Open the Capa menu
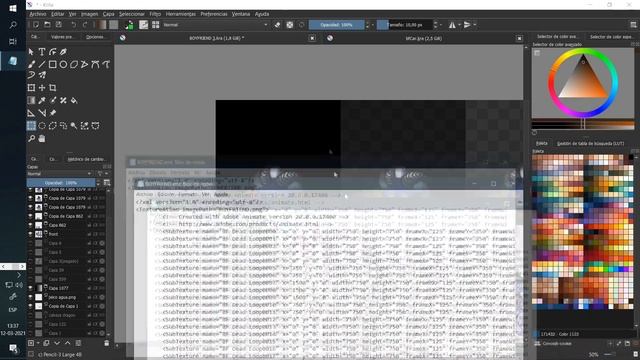The height and width of the screenshot is (360, 640). coord(108,14)
